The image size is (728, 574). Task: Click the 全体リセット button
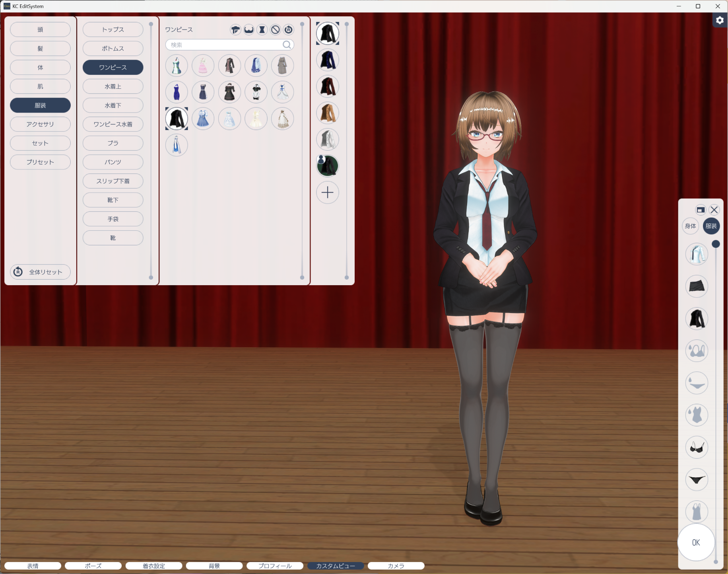point(40,272)
